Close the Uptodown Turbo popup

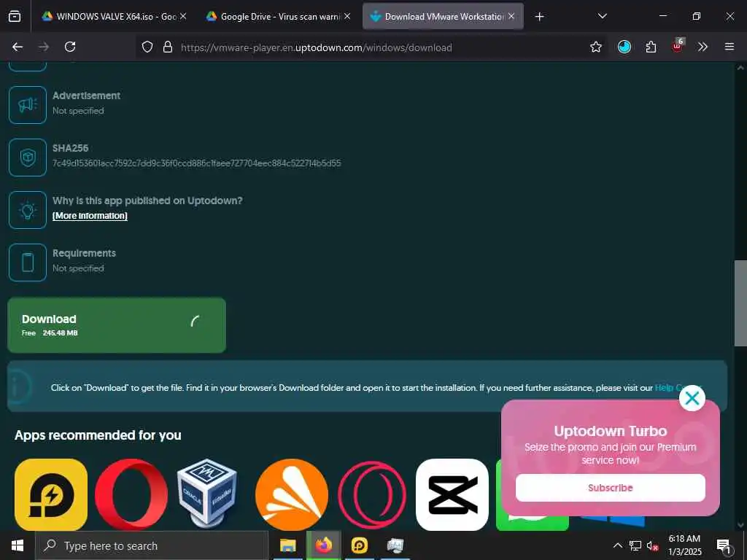tap(692, 398)
